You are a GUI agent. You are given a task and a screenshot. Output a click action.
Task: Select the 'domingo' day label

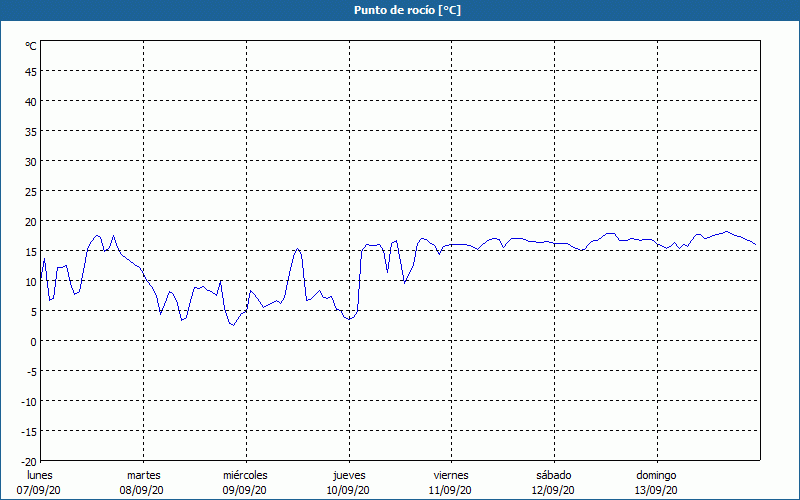pyautogui.click(x=656, y=475)
